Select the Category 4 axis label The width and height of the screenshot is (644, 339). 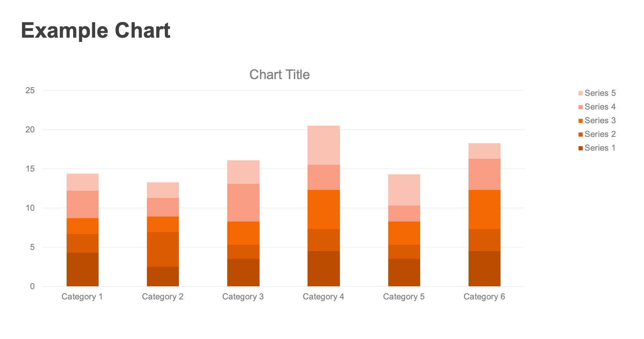coord(324,297)
